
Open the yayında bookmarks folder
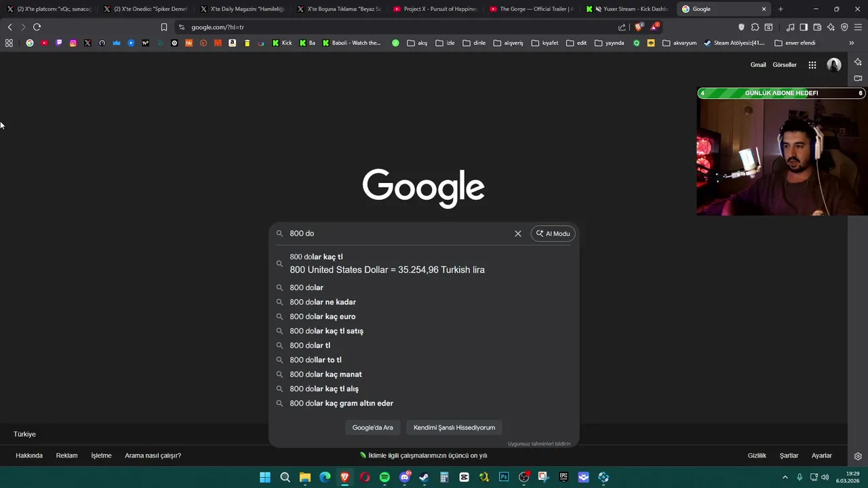pos(609,43)
